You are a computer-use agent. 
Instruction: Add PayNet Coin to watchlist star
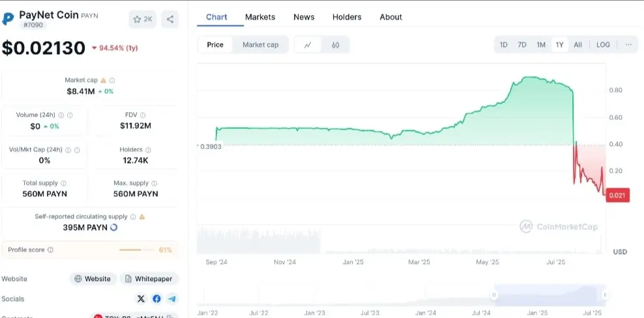[143, 20]
